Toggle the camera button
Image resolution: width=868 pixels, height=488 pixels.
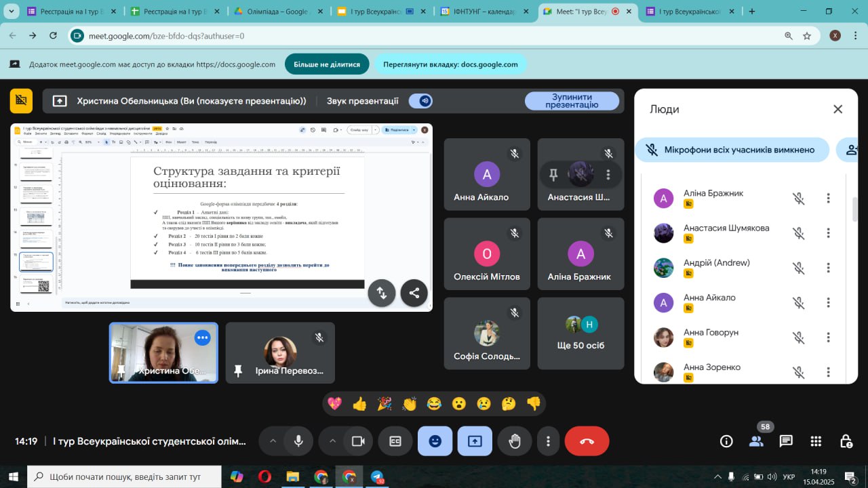pyautogui.click(x=357, y=441)
